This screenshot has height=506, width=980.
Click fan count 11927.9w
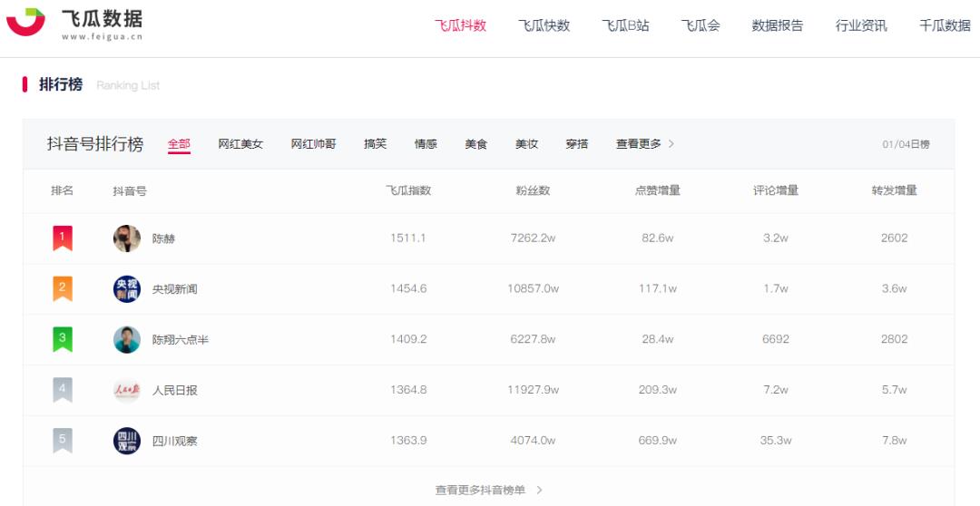[x=534, y=390]
